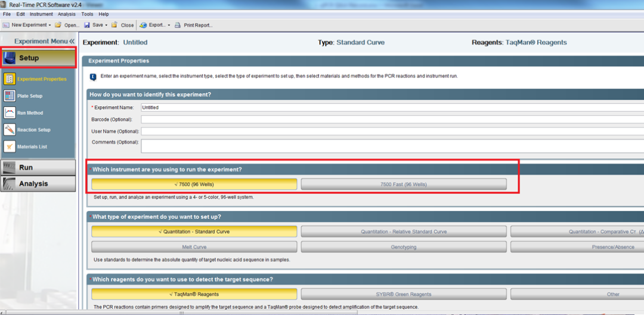Click the New Experiment toolbar icon
The width and height of the screenshot is (644, 315).
[x=6, y=25]
